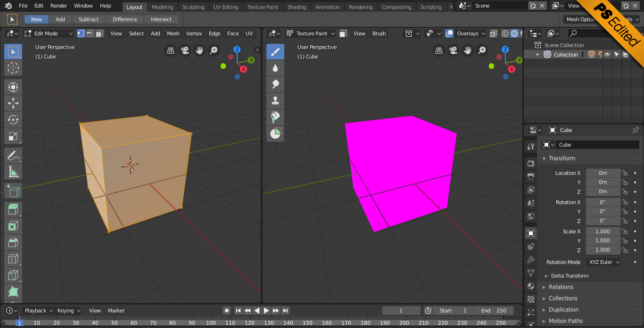Open the World properties tab
Screen dimensions: 644x328
[531, 216]
